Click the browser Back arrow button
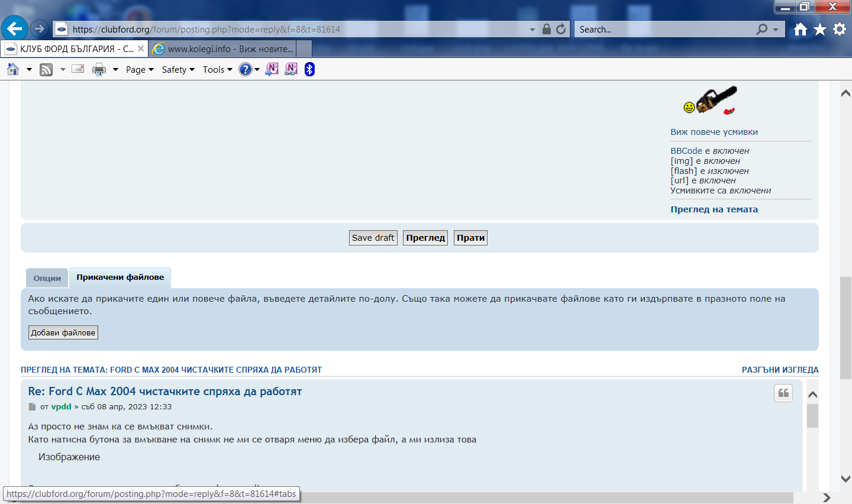The height and width of the screenshot is (504, 852). coord(14,28)
